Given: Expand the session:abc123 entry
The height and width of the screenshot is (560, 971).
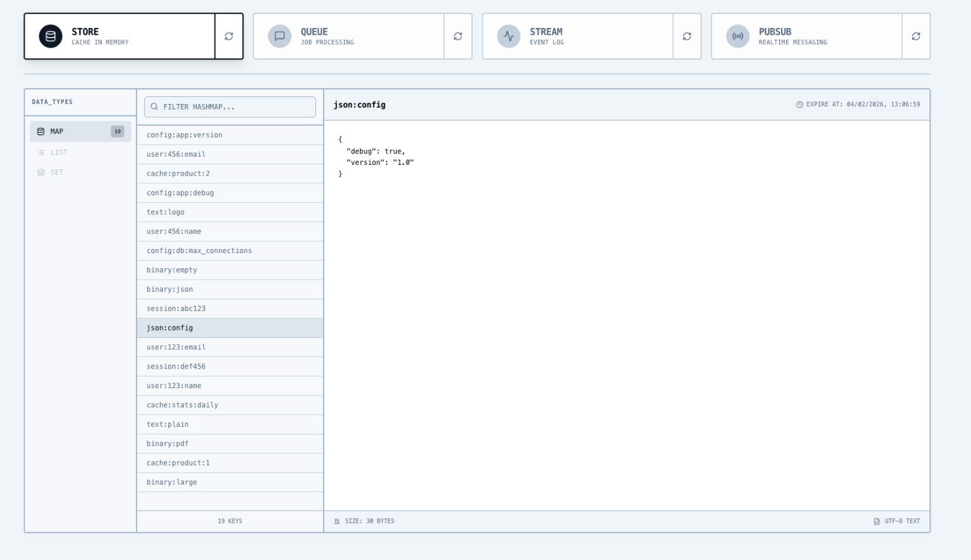Looking at the screenshot, I should pyautogui.click(x=230, y=308).
